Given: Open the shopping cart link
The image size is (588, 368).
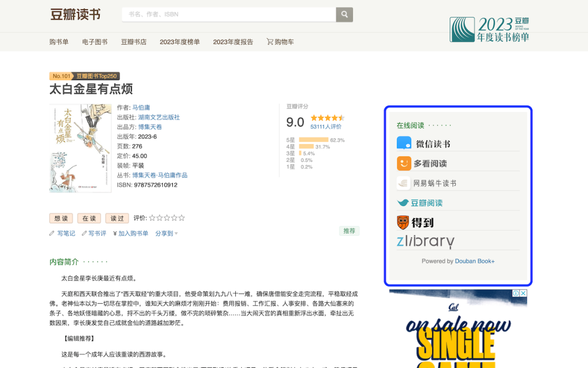Looking at the screenshot, I should [280, 41].
